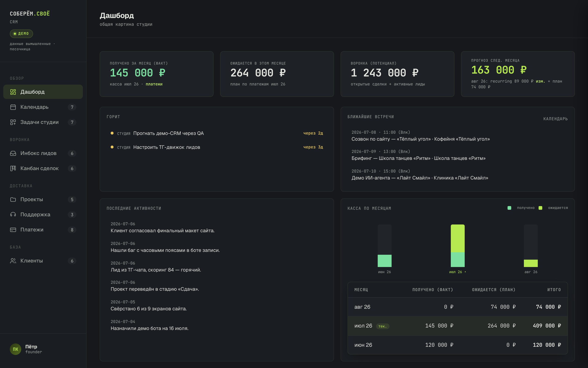Click the июн 26 table row label
The image size is (588, 368).
[363, 345]
